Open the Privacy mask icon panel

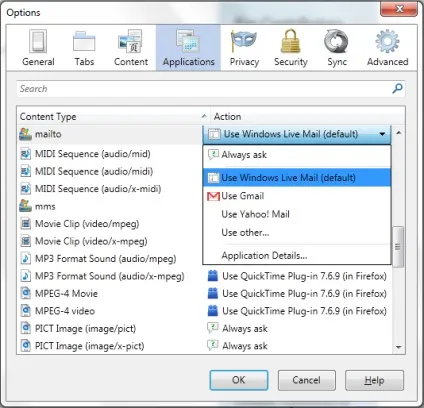click(x=244, y=48)
